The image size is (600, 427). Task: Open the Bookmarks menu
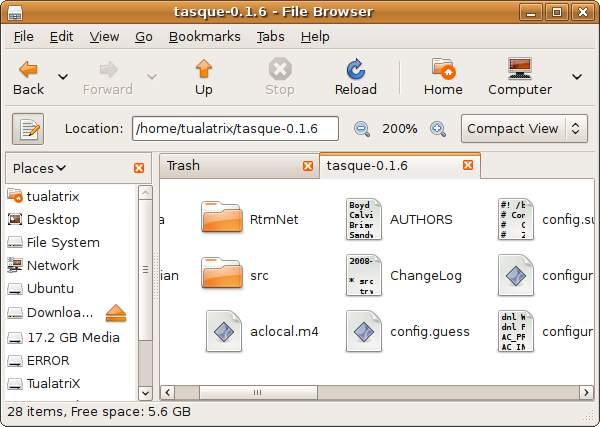(x=204, y=36)
